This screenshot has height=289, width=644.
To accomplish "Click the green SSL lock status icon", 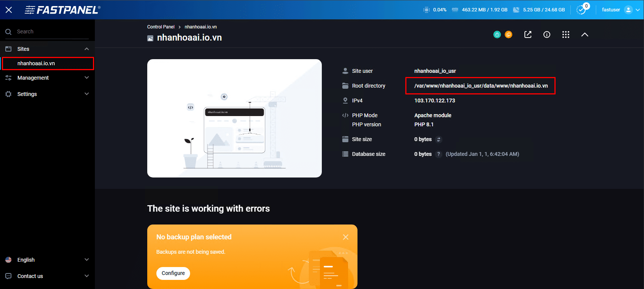I will tap(497, 35).
